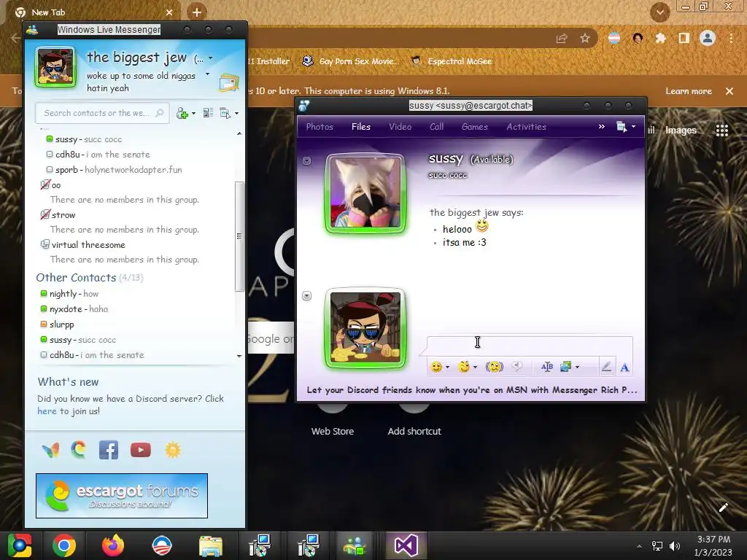Open Firefox from the taskbar

click(x=113, y=545)
